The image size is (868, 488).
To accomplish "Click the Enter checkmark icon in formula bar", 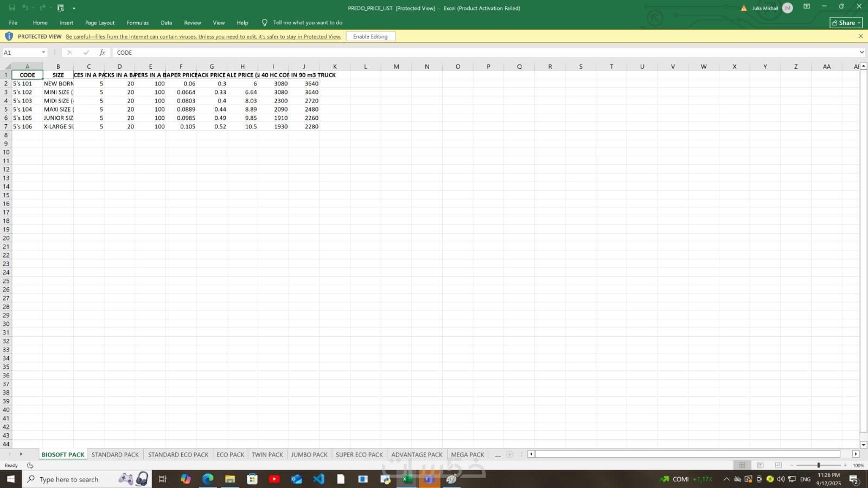I will pos(86,53).
